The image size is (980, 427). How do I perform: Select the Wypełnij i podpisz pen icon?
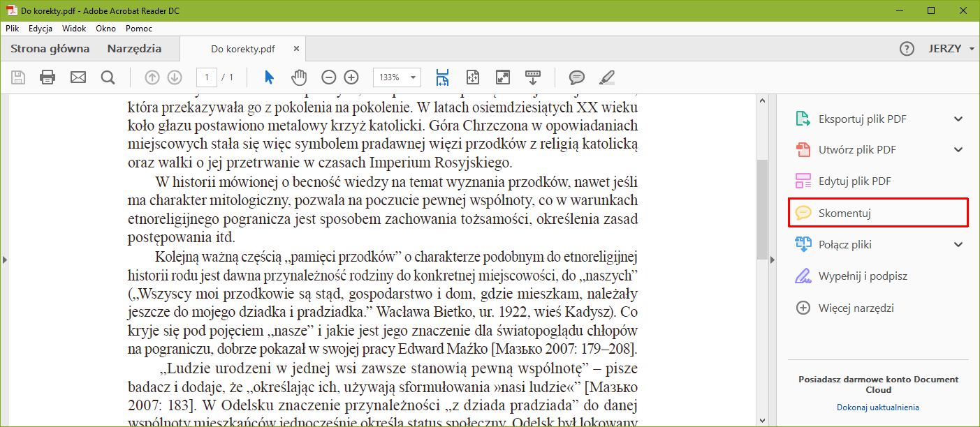coord(802,275)
